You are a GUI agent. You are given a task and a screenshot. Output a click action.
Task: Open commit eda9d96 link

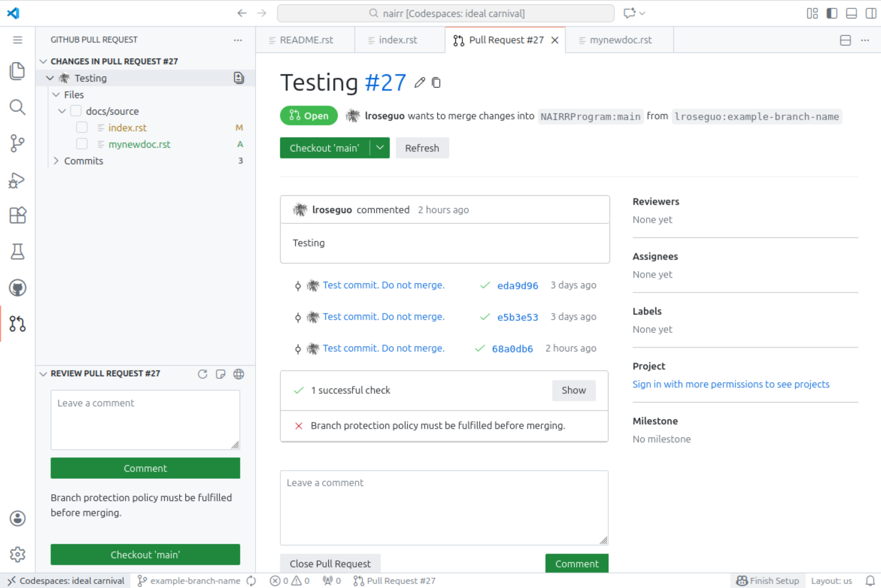(518, 285)
